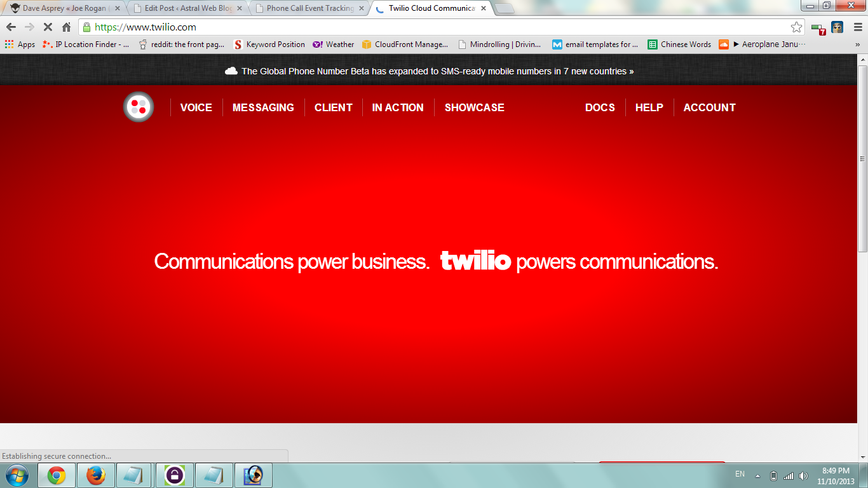
Task: Stop page loading with X button
Action: [48, 27]
